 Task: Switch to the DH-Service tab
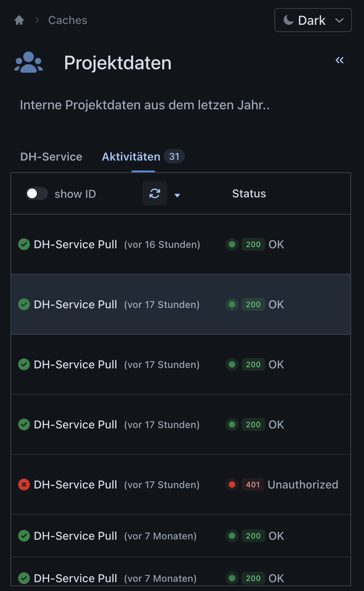tap(51, 157)
